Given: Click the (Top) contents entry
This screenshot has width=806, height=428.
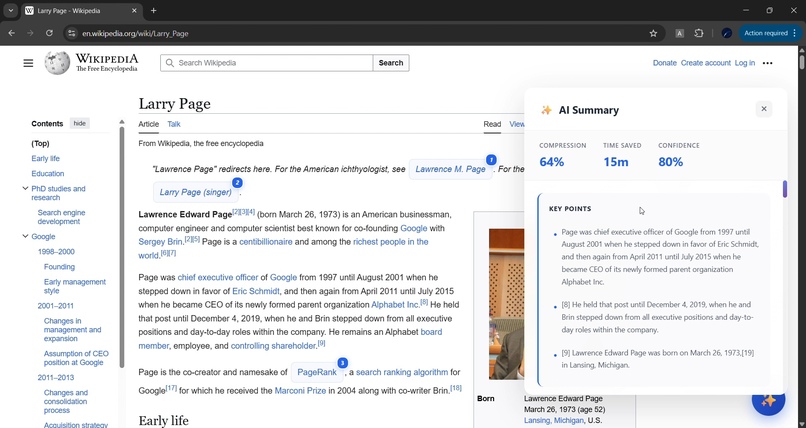Looking at the screenshot, I should point(41,143).
